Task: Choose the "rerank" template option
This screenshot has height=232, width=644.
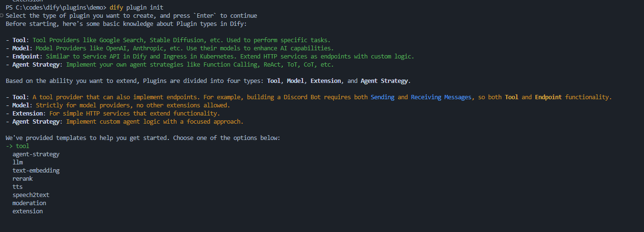Action: tap(22, 179)
